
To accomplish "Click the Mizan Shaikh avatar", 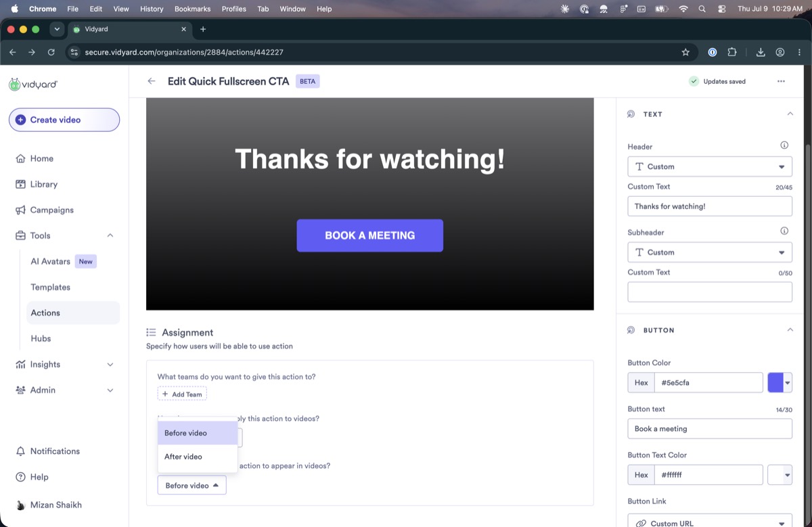I will (20, 505).
